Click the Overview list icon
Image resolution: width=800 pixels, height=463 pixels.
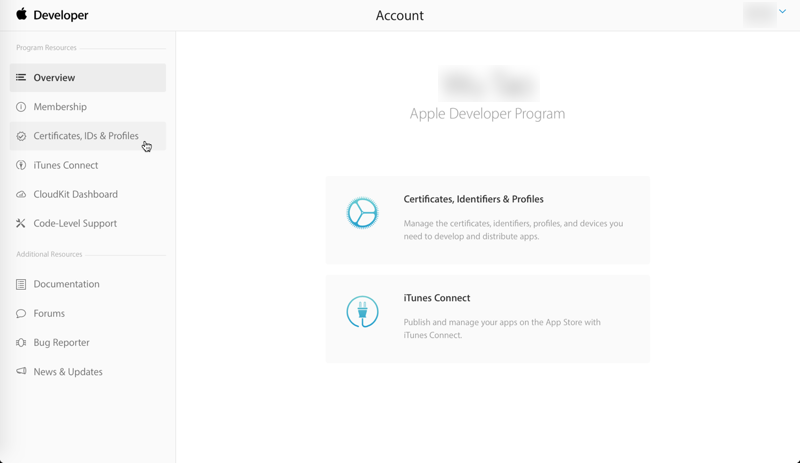[21, 78]
